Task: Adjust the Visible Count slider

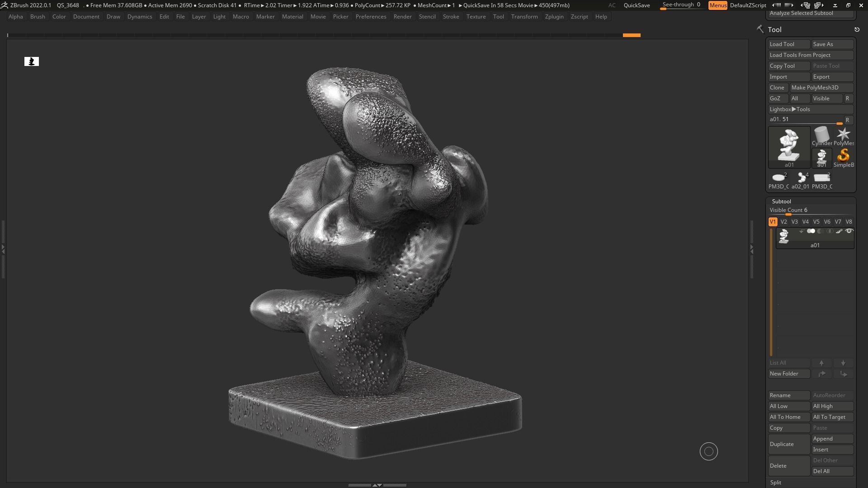Action: [811, 211]
